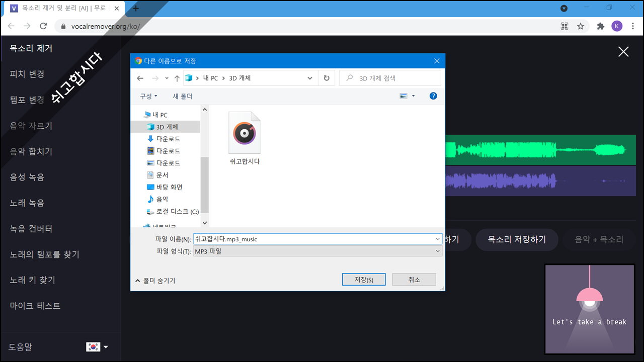Select 다운로드 with the blue arrow icon
The height and width of the screenshot is (362, 644).
pos(164,139)
